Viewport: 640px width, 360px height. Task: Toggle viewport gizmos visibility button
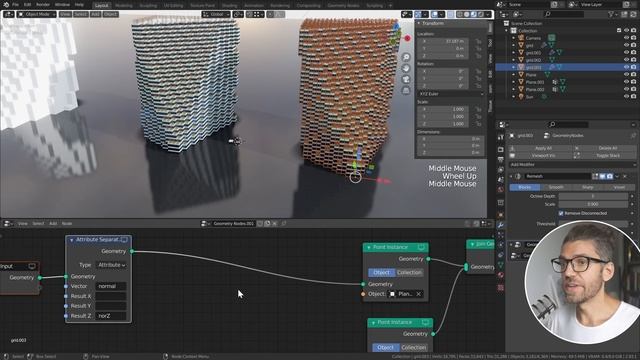coord(418,14)
